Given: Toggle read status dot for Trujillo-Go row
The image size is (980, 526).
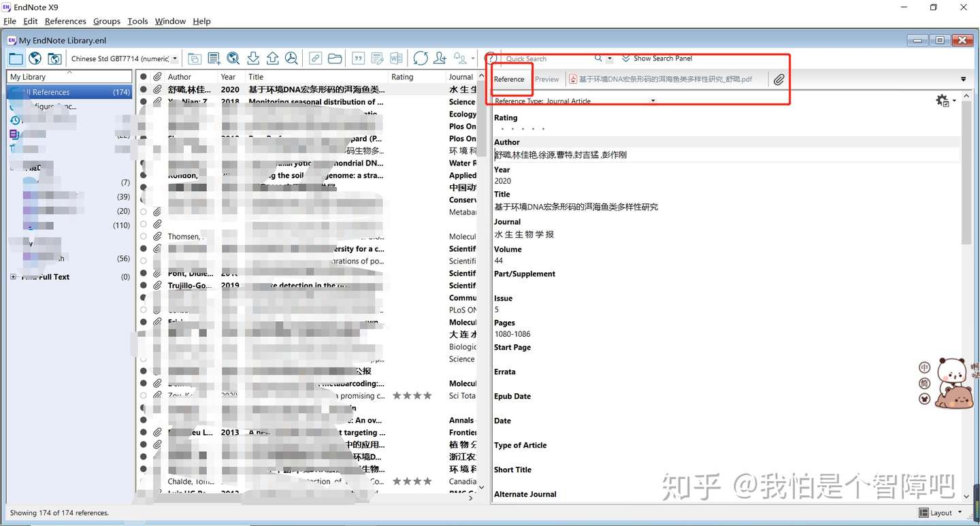Looking at the screenshot, I should click(x=144, y=285).
